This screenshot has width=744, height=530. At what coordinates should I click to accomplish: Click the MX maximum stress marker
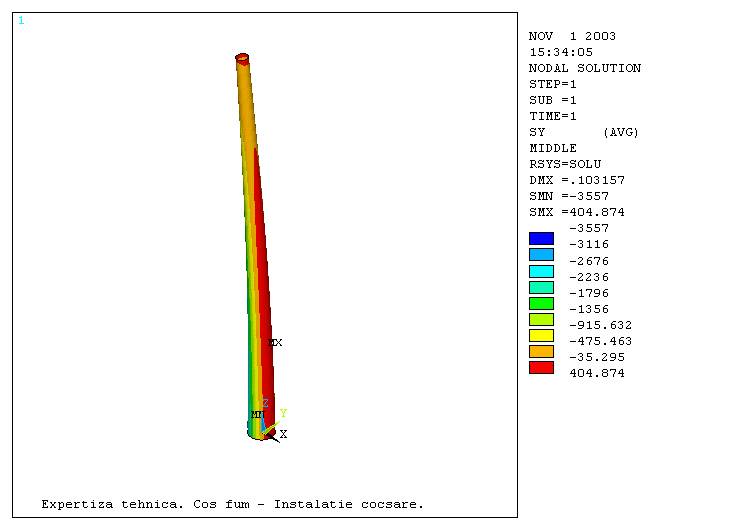click(275, 343)
